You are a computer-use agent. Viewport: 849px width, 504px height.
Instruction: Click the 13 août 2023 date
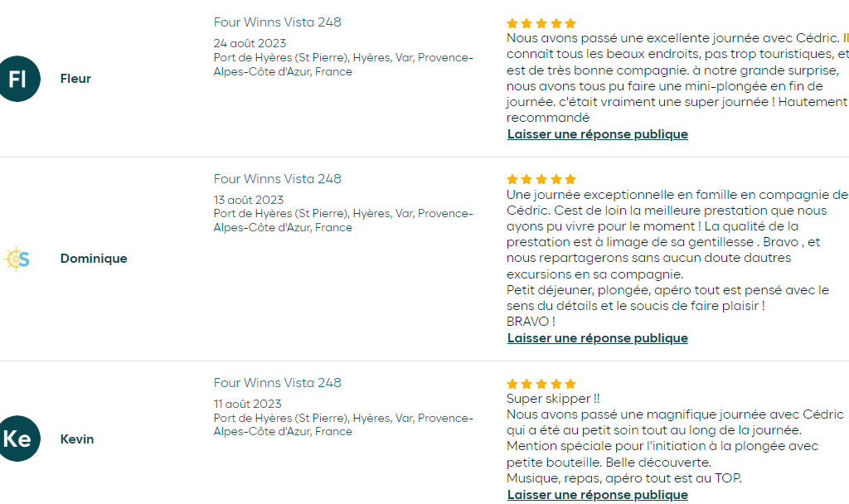coord(249,200)
